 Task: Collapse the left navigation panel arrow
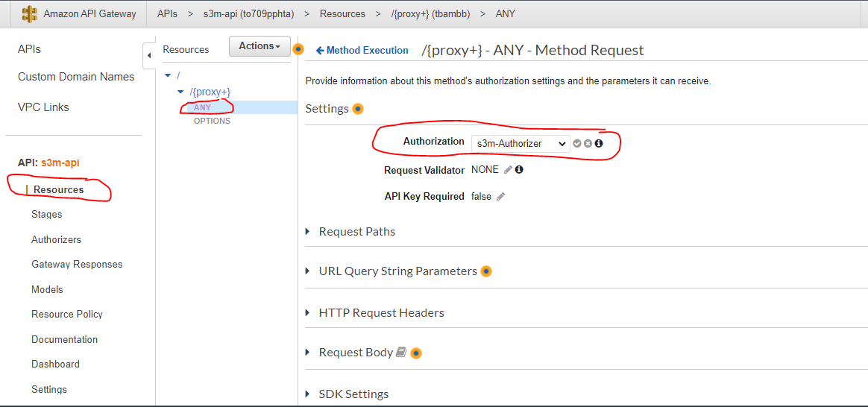pos(149,56)
